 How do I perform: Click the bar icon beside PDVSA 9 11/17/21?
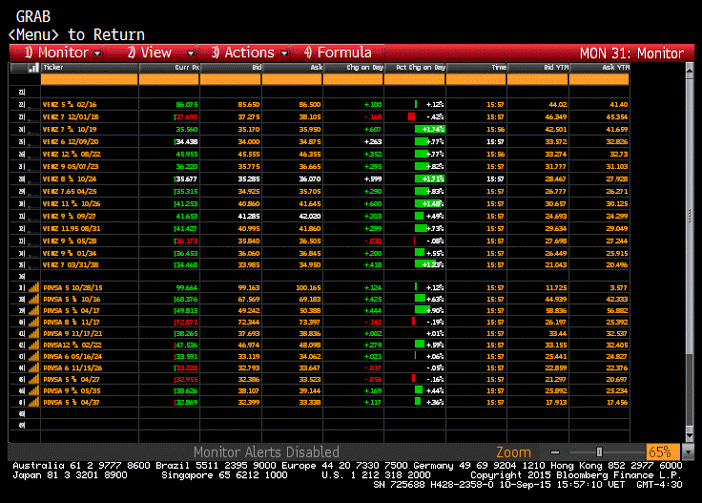tap(34, 333)
